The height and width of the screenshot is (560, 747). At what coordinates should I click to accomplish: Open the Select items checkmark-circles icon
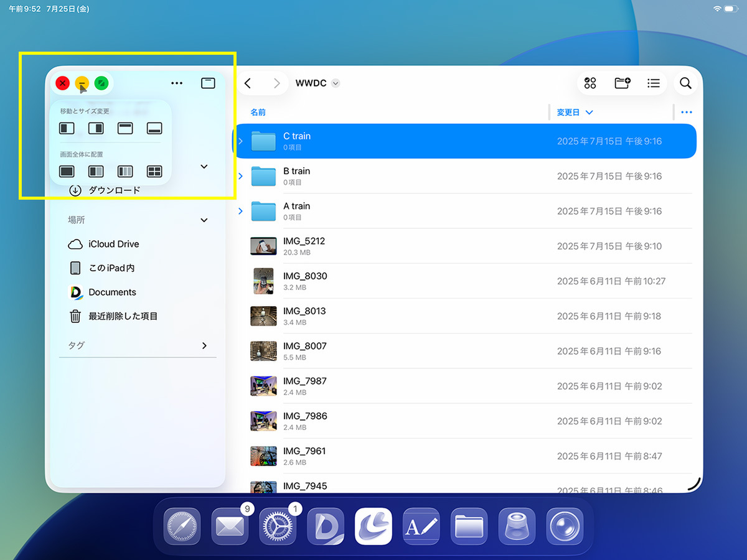click(x=590, y=83)
